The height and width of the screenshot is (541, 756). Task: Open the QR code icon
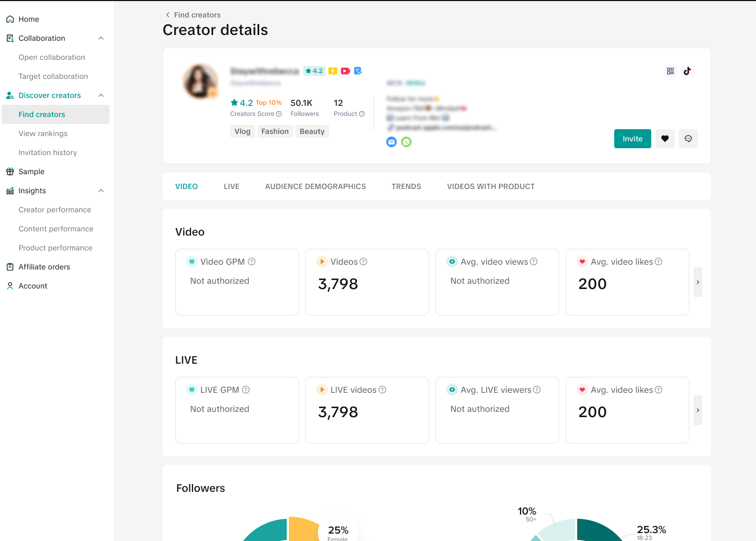(x=670, y=71)
